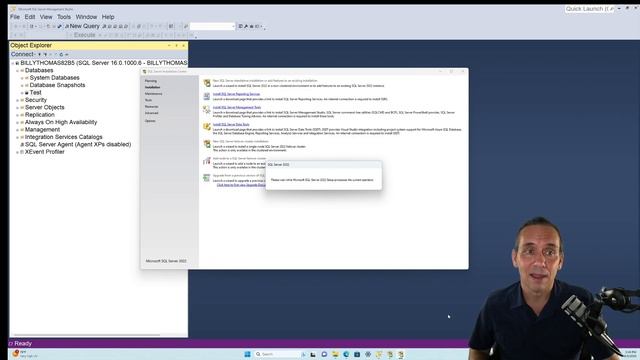Open Resources page in Installation Center
Viewport: 640px width, 360px height.
(x=151, y=107)
